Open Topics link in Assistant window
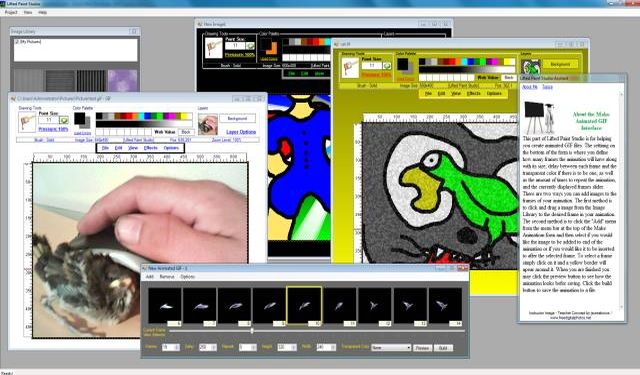The width and height of the screenshot is (640, 375). coord(547,87)
